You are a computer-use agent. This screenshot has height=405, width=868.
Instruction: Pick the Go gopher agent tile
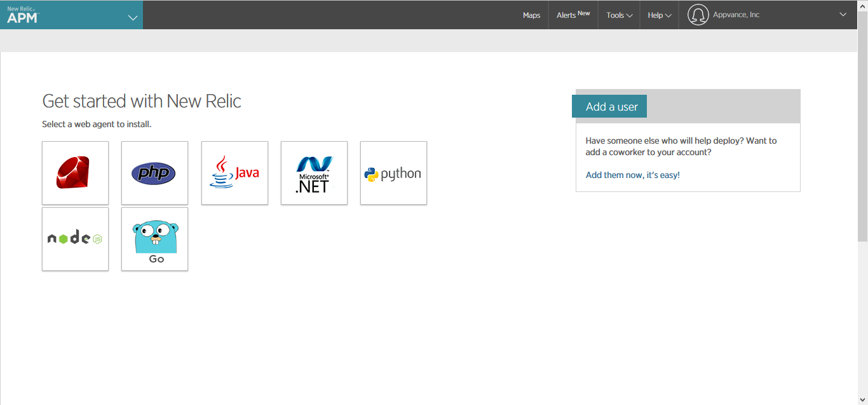[x=154, y=239]
